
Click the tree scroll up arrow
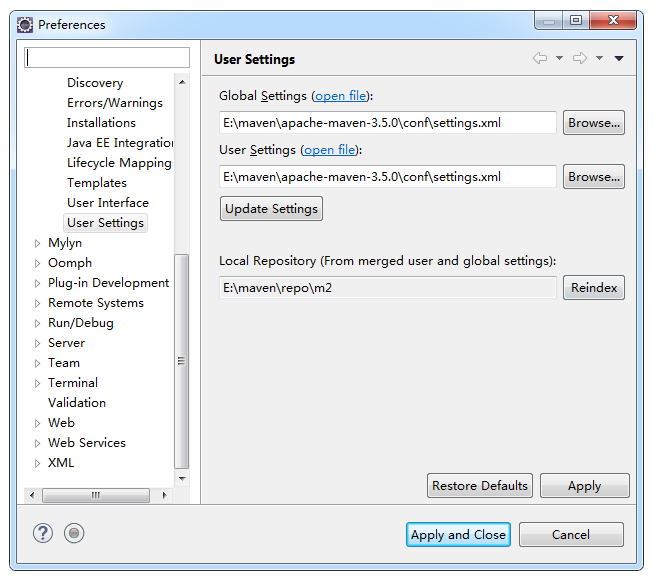[182, 82]
